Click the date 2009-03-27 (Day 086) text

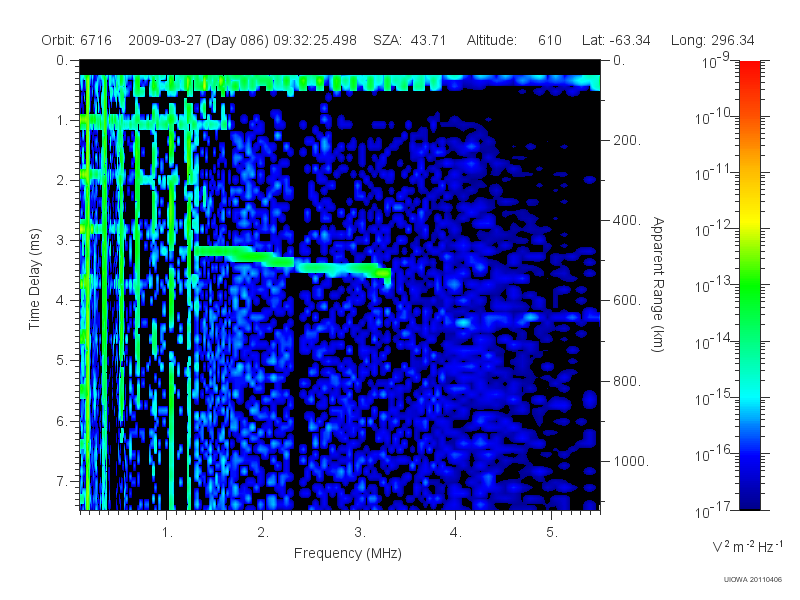[198, 40]
